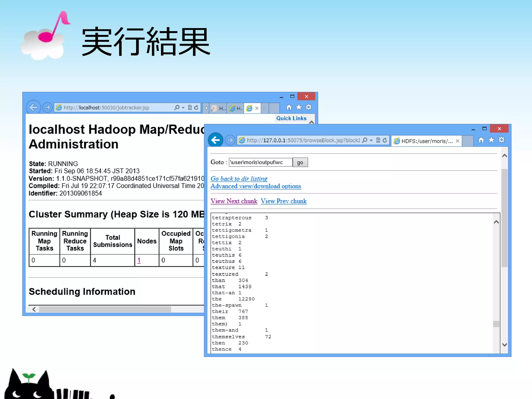Viewport: 532px width, 399px height.
Task: Click the horizontal scrollbar of the jobtracker page
Action: 105,309
